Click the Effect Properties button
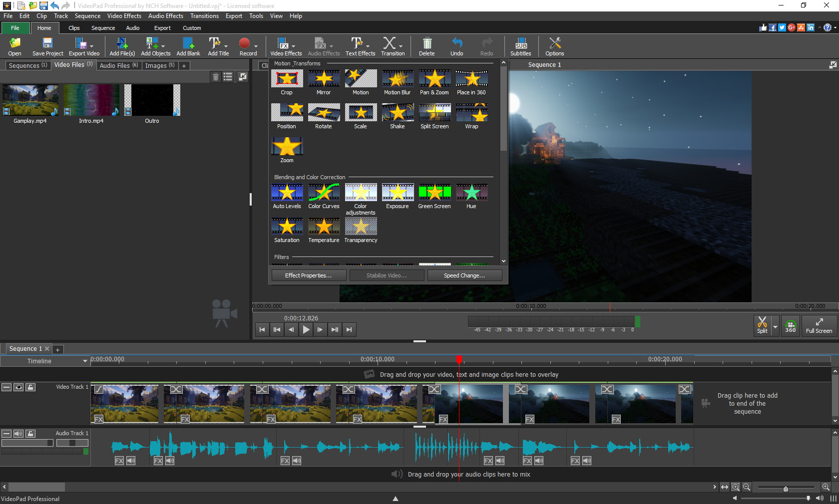 309,275
